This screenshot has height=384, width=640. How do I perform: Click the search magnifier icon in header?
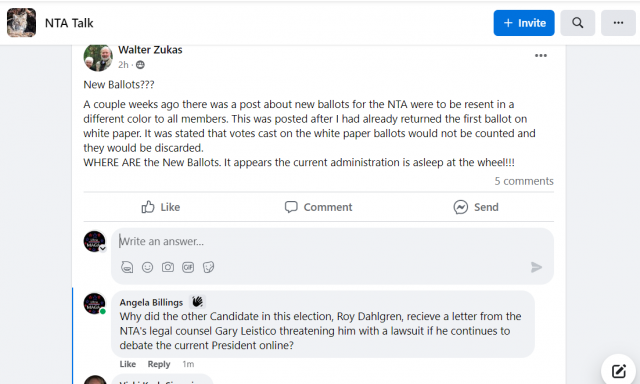[x=577, y=23]
